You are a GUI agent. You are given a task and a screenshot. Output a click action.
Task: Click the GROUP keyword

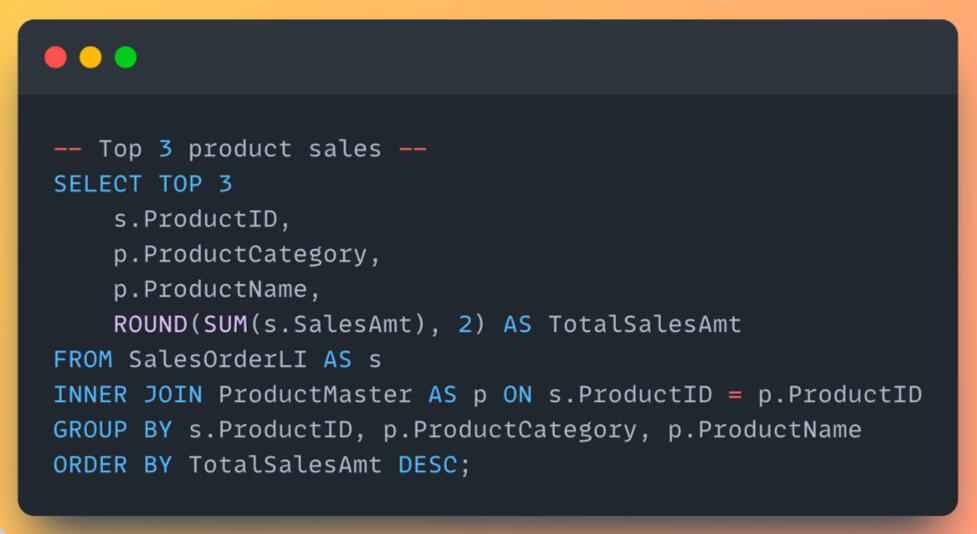(90, 430)
